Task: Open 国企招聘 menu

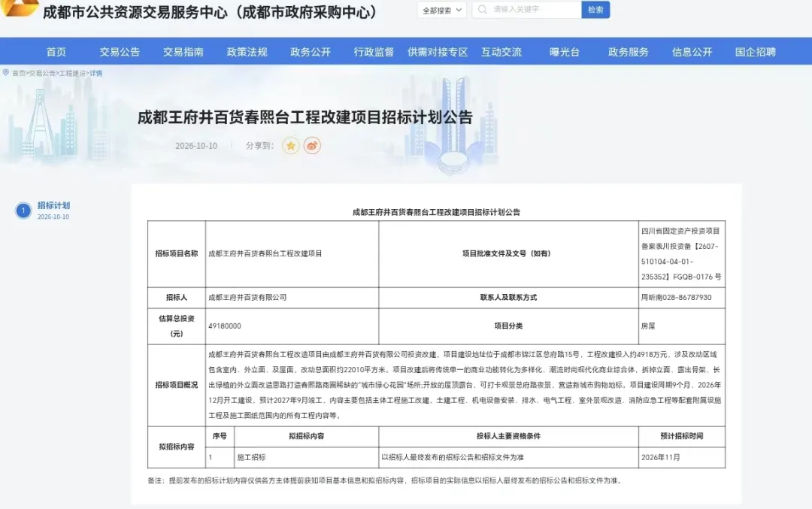Action: coord(756,52)
